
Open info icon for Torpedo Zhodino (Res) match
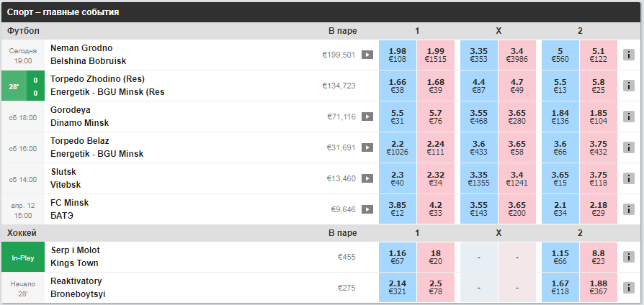click(629, 86)
